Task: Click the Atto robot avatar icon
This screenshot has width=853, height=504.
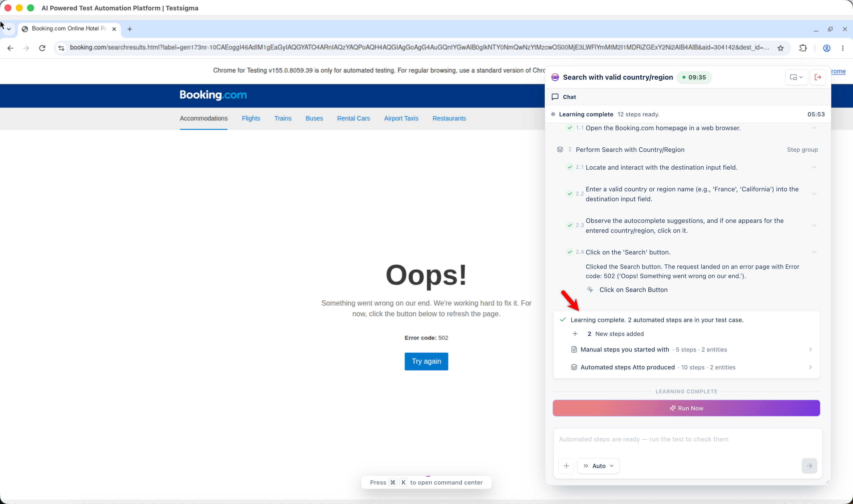Action: click(555, 77)
